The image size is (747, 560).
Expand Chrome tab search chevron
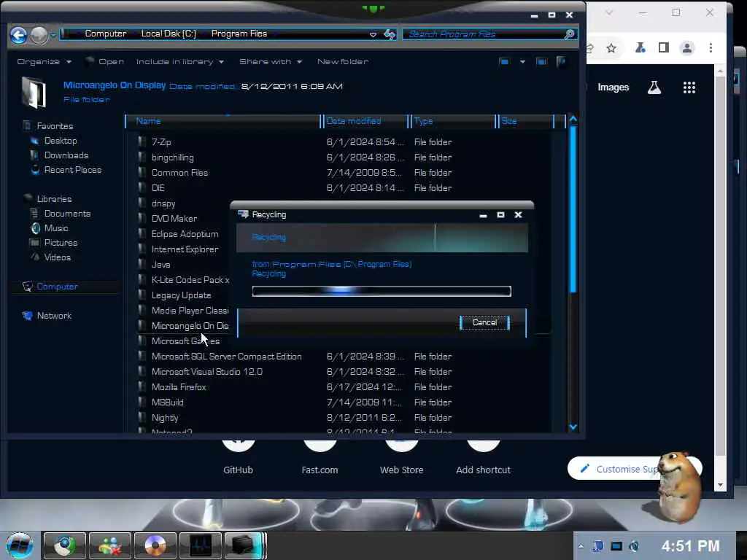click(x=609, y=13)
